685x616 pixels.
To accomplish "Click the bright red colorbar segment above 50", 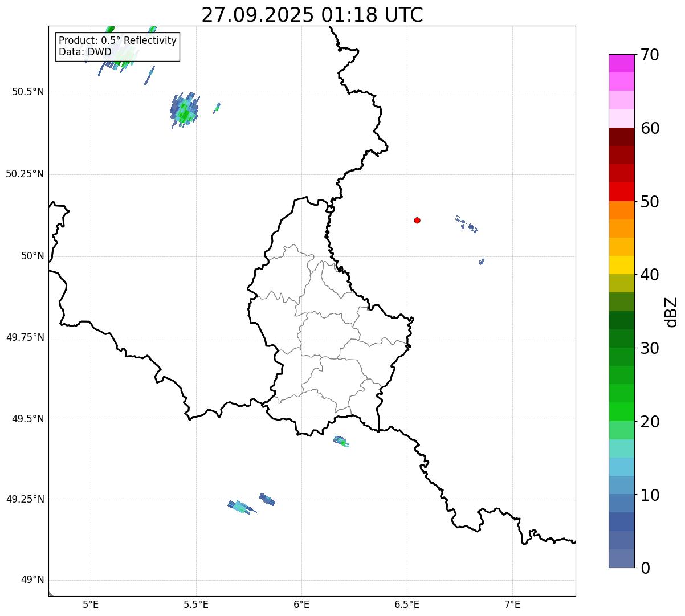I will 622,192.
